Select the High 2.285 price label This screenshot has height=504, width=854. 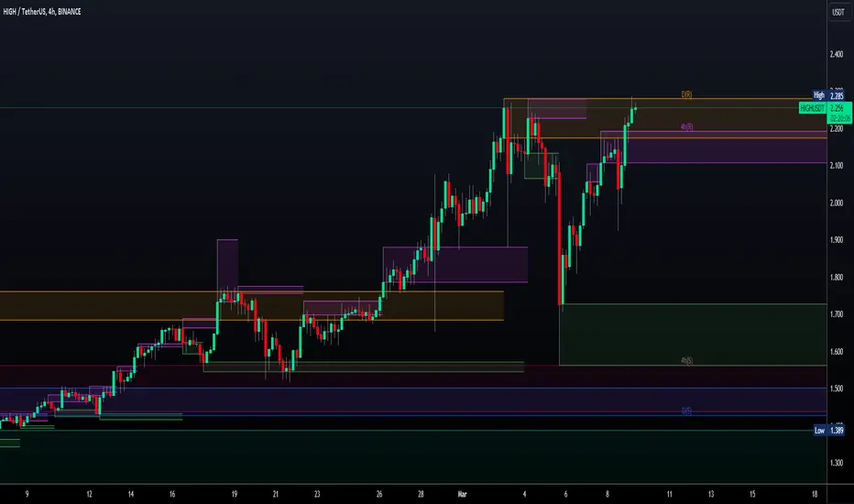827,95
